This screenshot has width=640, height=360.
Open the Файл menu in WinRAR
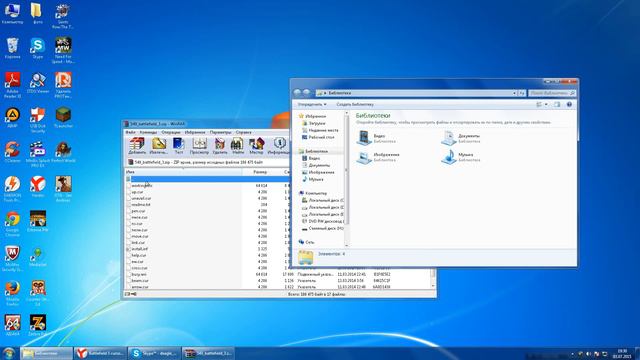(x=131, y=132)
